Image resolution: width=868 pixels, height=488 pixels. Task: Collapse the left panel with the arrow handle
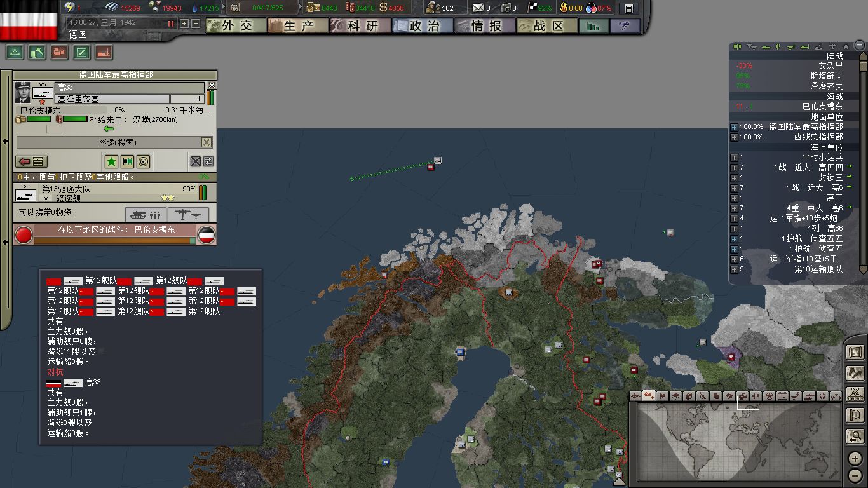(x=4, y=141)
